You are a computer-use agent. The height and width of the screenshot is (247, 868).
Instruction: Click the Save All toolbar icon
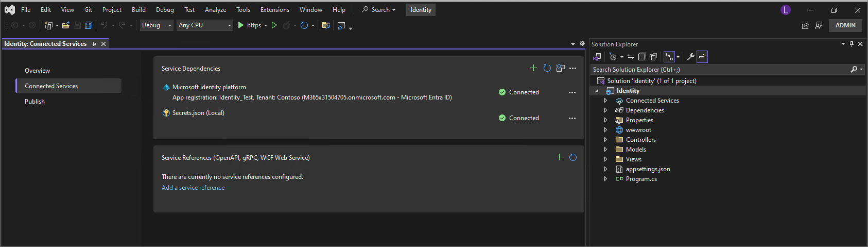(x=89, y=25)
